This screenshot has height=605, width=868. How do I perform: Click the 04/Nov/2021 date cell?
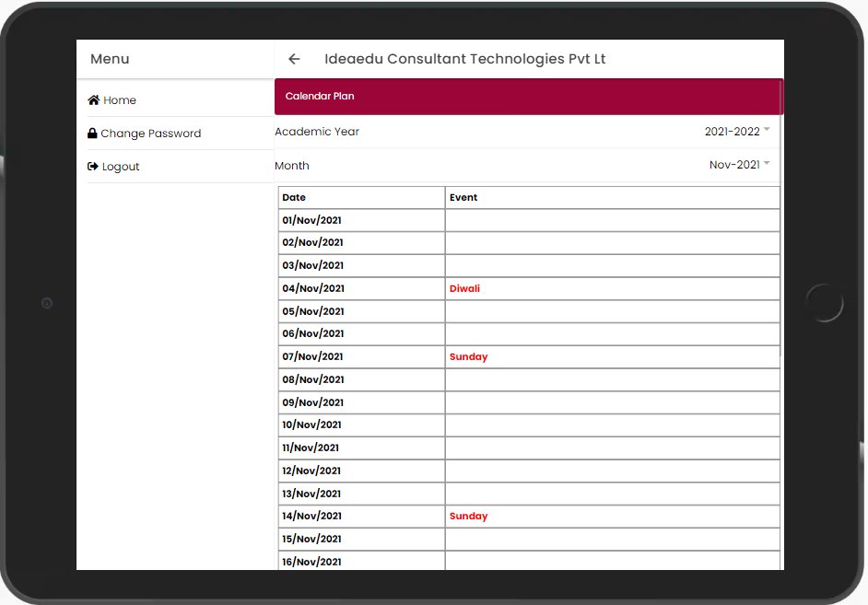pyautogui.click(x=313, y=288)
